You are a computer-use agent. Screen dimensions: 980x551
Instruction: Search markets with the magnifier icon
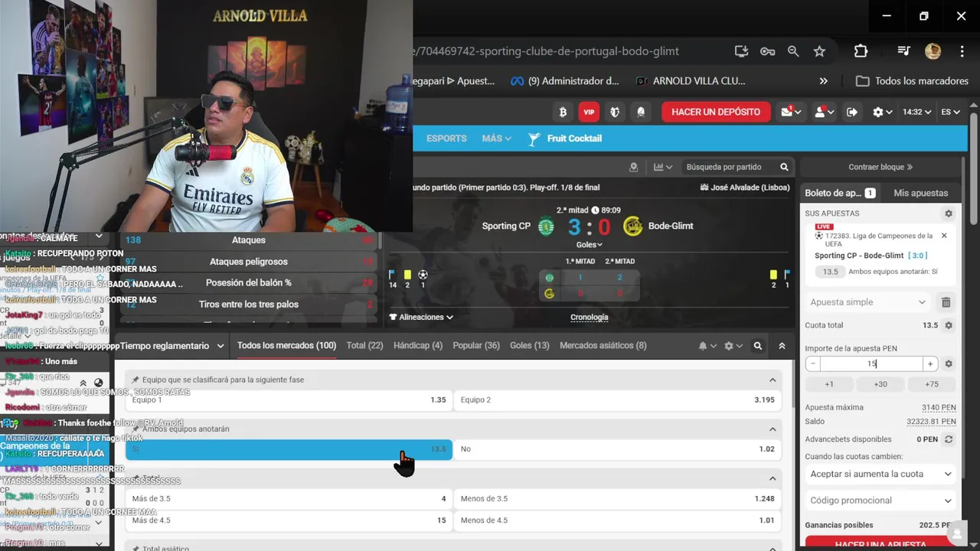[x=757, y=346]
